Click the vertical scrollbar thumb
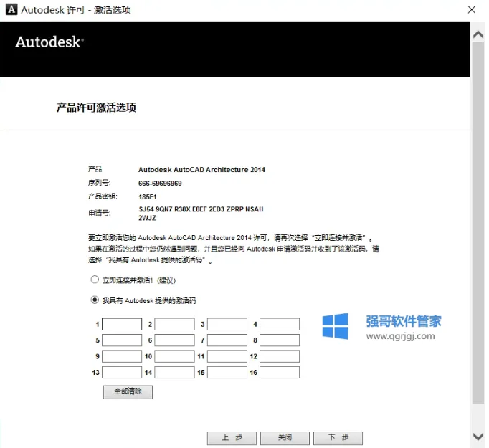The image size is (489, 448). (x=478, y=223)
